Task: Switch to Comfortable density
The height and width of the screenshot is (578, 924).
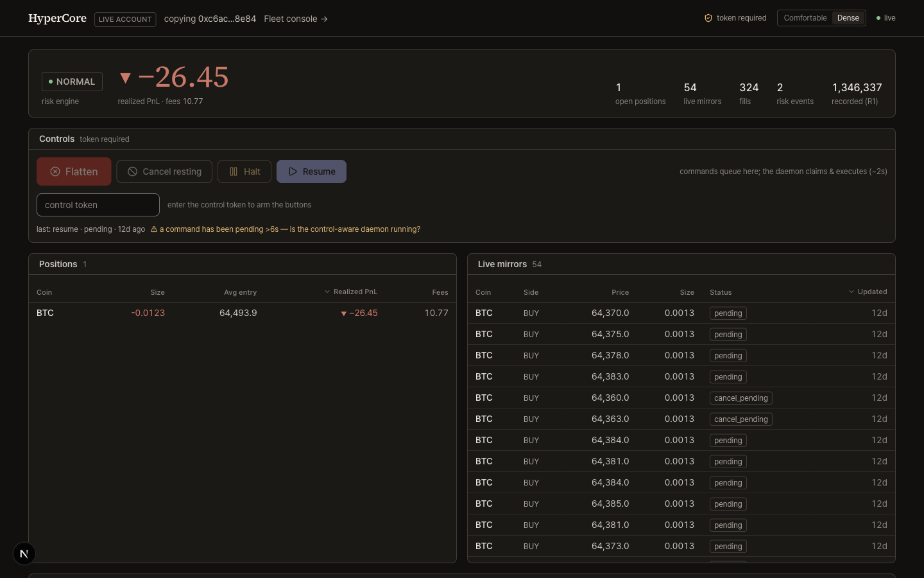Action: click(x=805, y=18)
